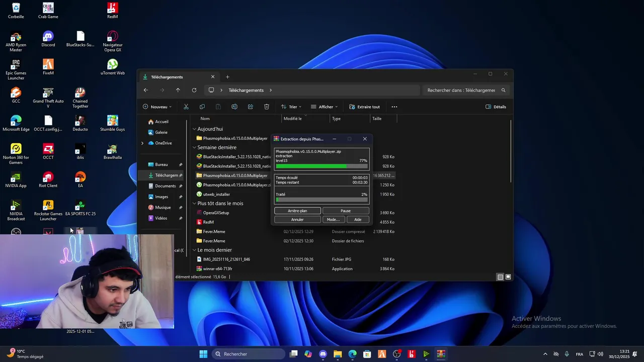Click Pause in the extraction dialog
This screenshot has height=362, width=644.
click(346, 211)
